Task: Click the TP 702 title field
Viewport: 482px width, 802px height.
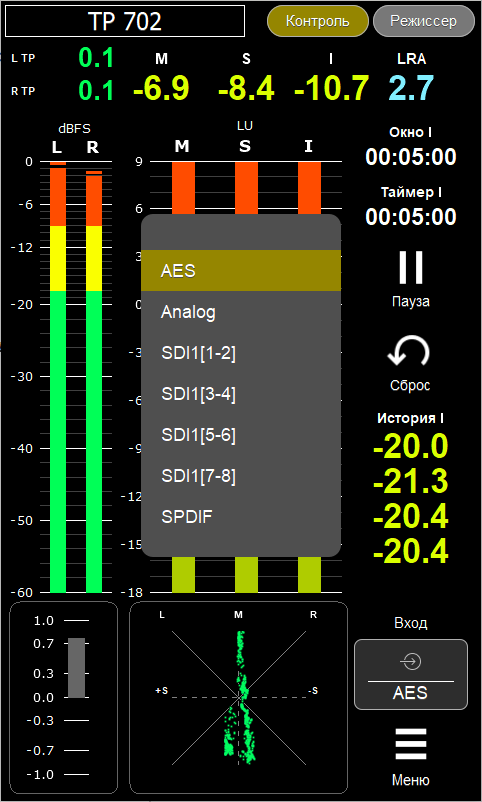Action: [x=125, y=21]
